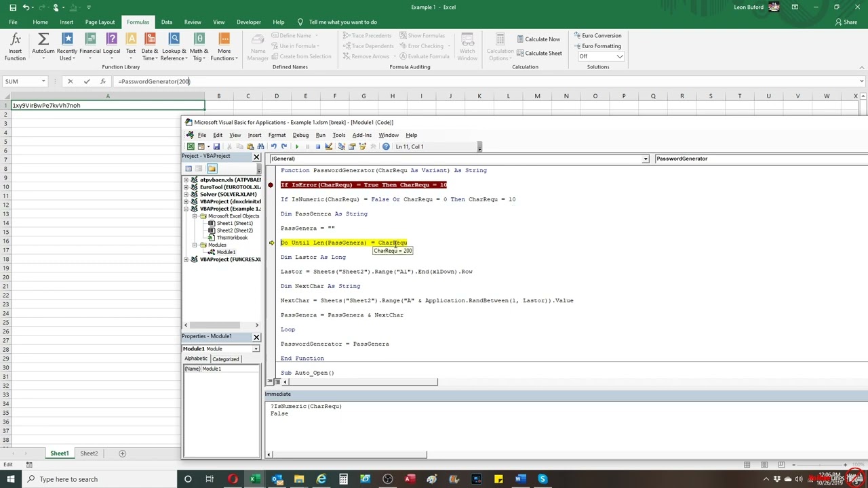Expand atpvbaen.xls project node
This screenshot has height=488, width=868.
[186, 180]
